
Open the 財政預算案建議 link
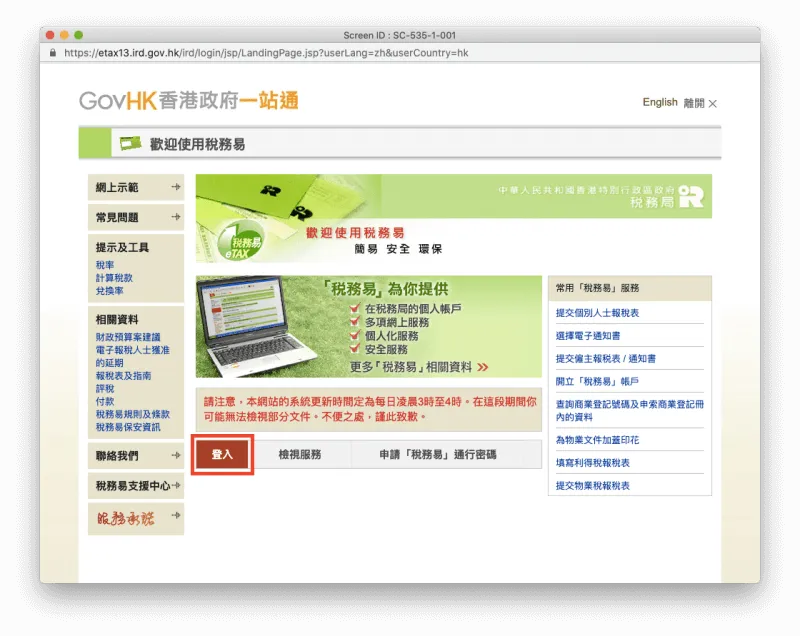(x=128, y=337)
